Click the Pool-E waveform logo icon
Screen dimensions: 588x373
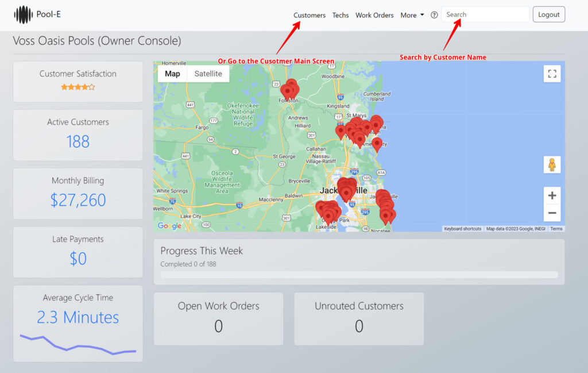23,14
